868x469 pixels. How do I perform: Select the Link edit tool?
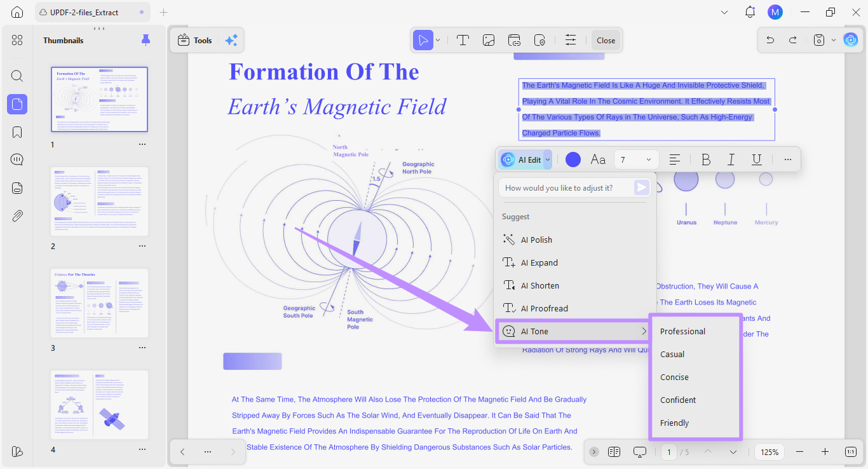[x=514, y=40]
